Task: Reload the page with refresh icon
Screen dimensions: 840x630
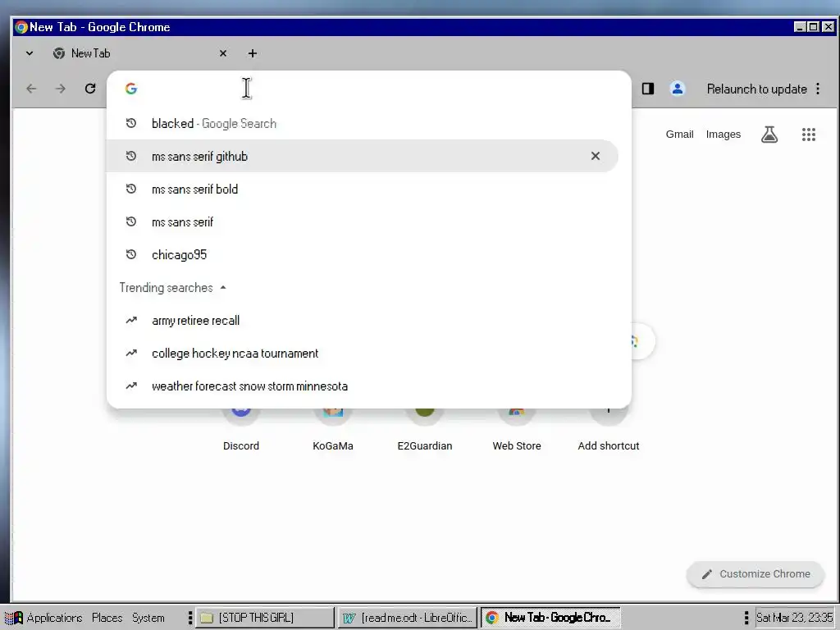Action: pos(90,89)
